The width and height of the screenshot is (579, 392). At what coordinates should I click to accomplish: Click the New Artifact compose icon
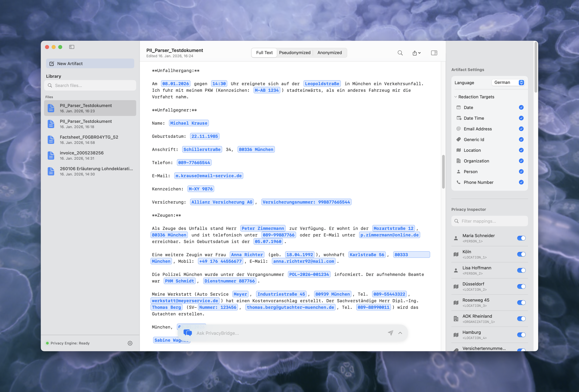point(52,63)
